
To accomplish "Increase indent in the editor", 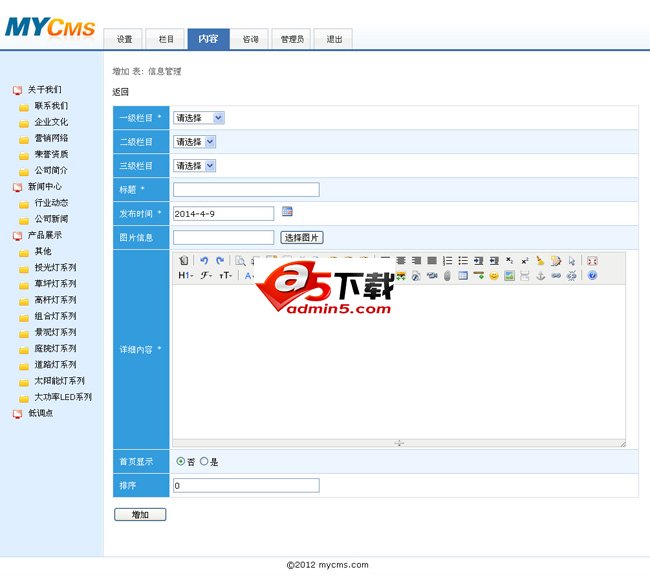I will (479, 261).
